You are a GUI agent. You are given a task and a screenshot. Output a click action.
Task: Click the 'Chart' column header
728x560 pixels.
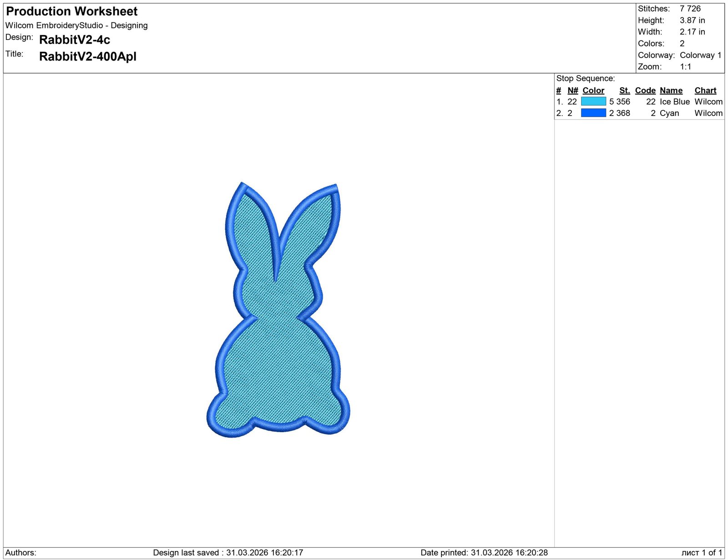pos(705,91)
